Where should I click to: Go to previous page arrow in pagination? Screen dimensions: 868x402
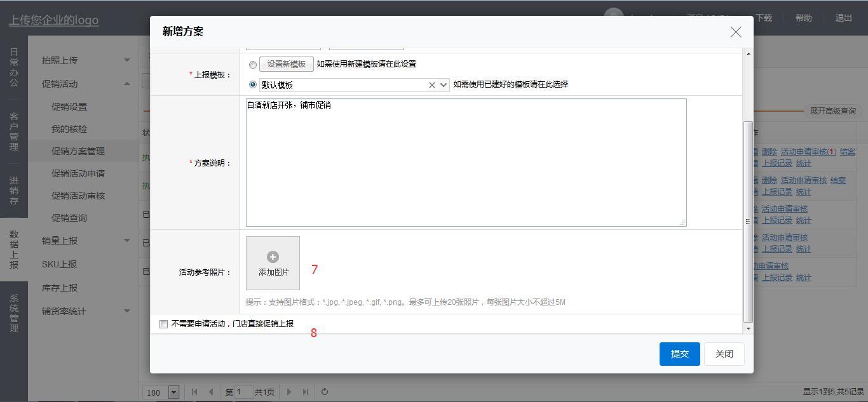[x=211, y=392]
